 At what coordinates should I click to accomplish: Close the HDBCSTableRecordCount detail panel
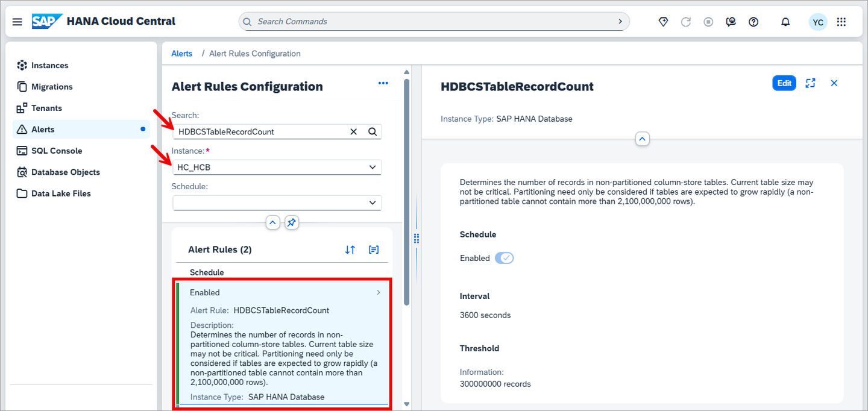click(x=834, y=83)
